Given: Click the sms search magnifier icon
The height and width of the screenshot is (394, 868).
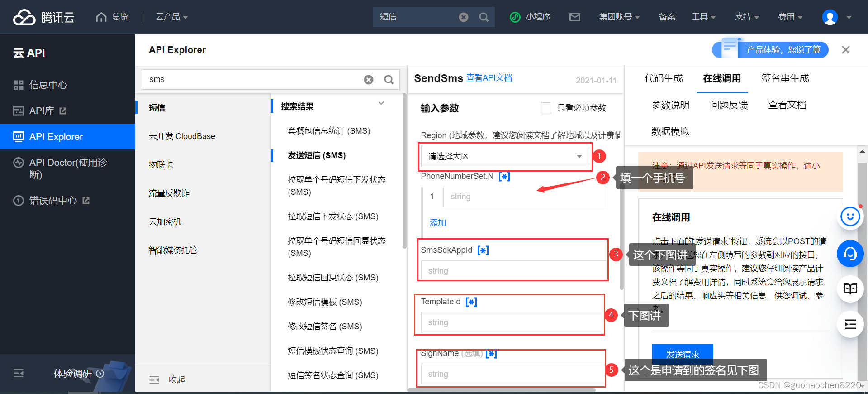Looking at the screenshot, I should click(389, 80).
